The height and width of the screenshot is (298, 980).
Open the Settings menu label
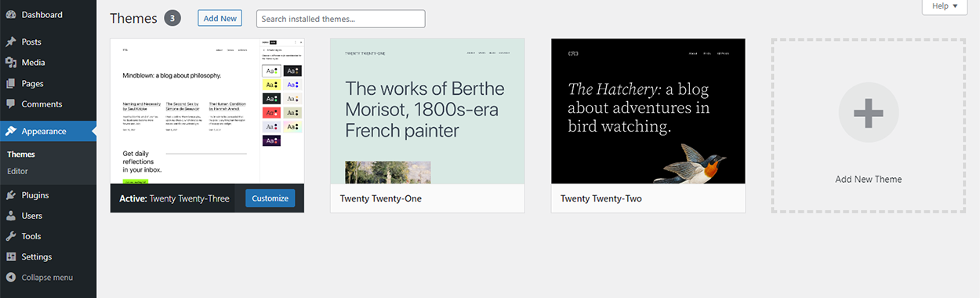(37, 256)
